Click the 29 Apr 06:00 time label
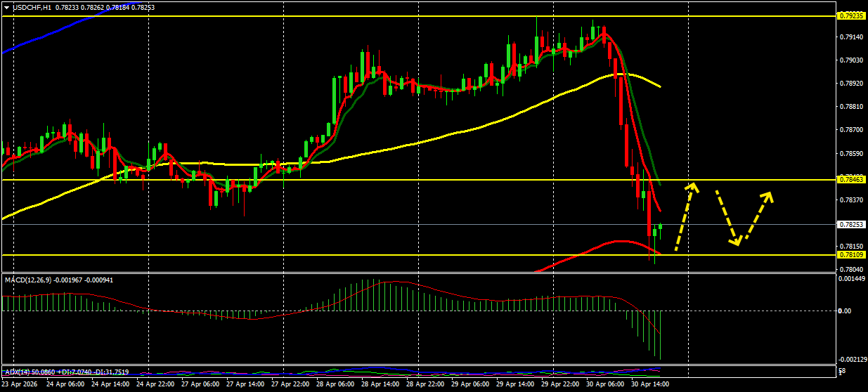This screenshot has width=868, height=392. pyautogui.click(x=469, y=385)
